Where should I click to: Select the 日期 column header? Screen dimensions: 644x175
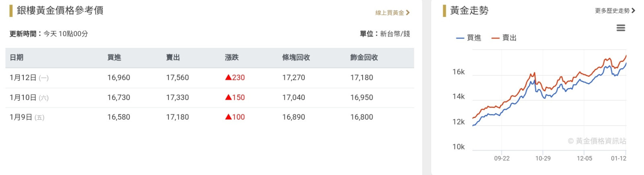tap(17, 57)
